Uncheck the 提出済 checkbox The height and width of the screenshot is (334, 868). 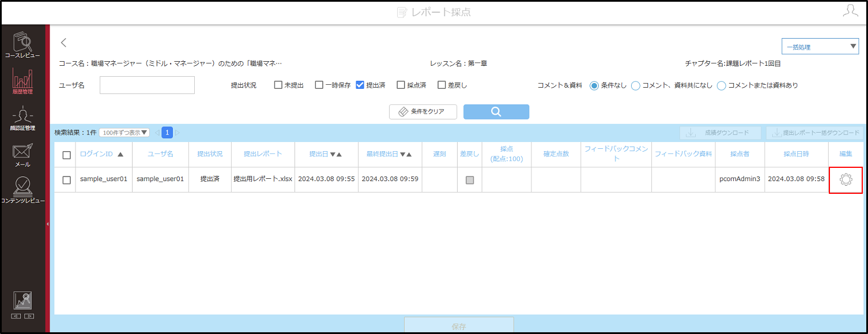[360, 85]
